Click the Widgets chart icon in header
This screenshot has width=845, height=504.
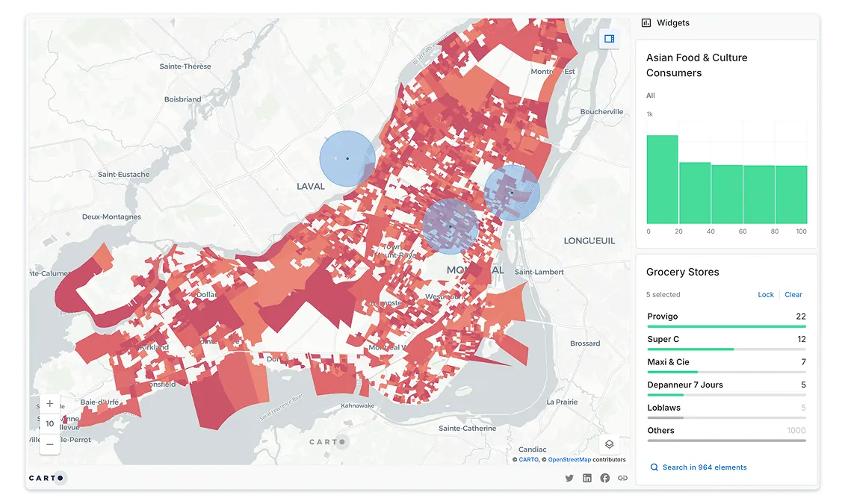click(646, 23)
